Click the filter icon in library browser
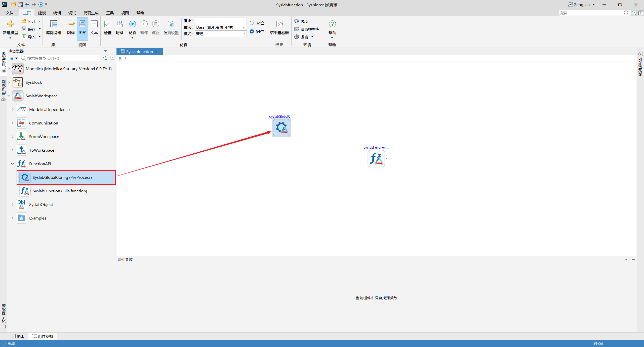644x347 pixels. pyautogui.click(x=105, y=58)
